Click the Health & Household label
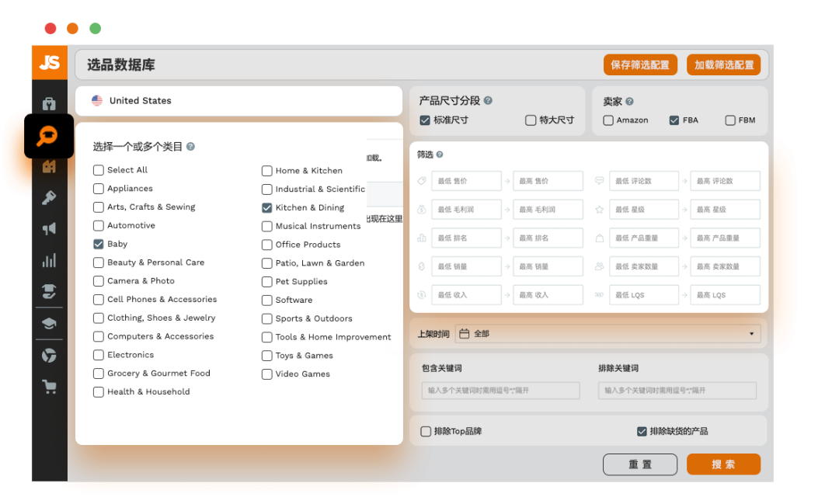 click(148, 391)
